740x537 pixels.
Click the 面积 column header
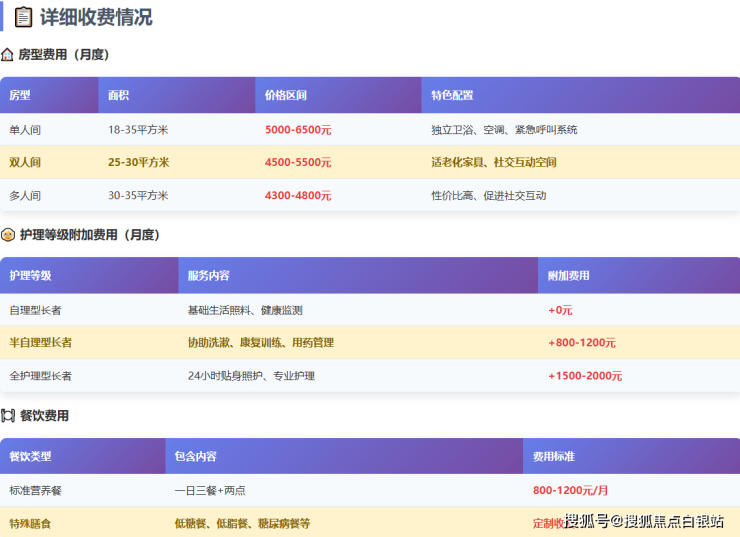pos(119,96)
